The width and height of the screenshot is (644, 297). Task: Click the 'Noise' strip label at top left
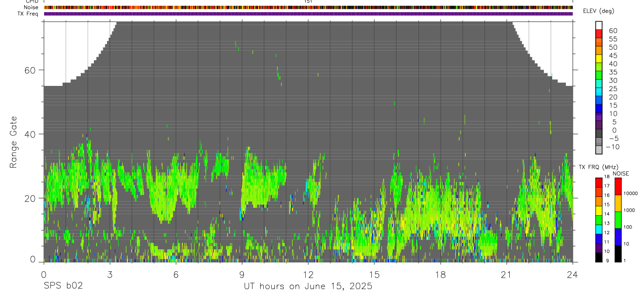[x=31, y=7]
